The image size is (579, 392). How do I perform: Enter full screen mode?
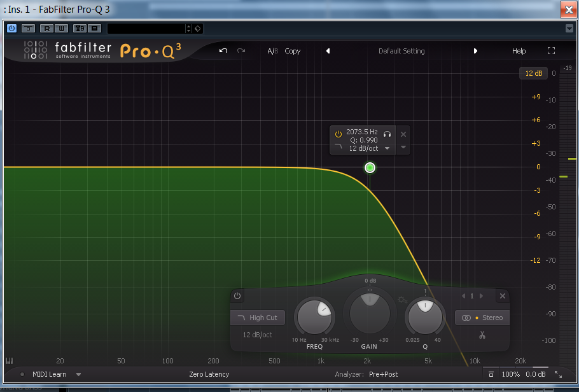click(551, 51)
